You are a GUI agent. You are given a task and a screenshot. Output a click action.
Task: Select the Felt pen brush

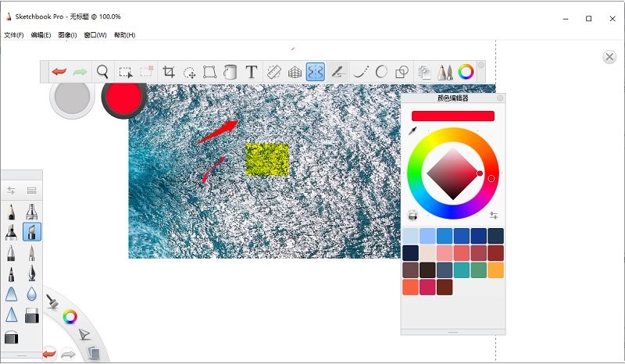click(x=11, y=273)
